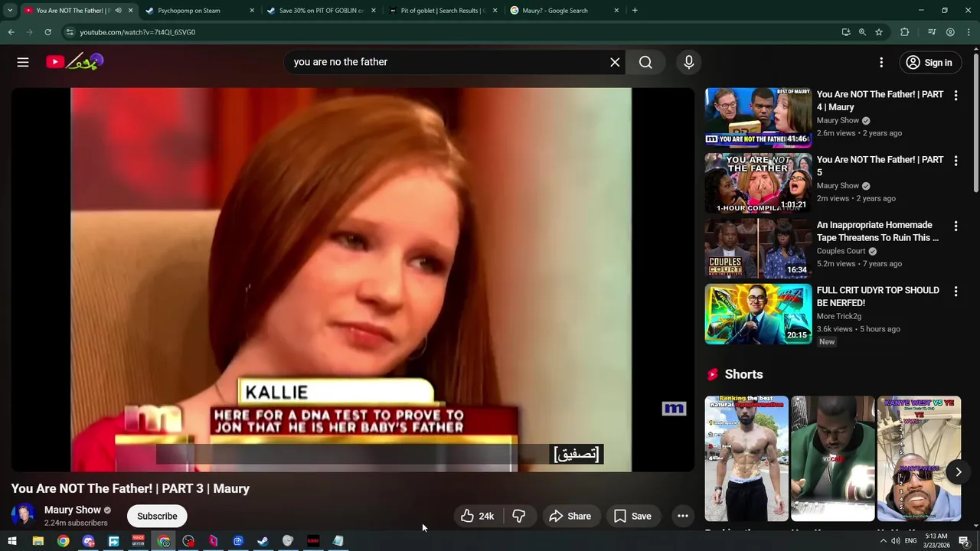Open a new browser tab
Image resolution: width=980 pixels, height=551 pixels.
(635, 11)
